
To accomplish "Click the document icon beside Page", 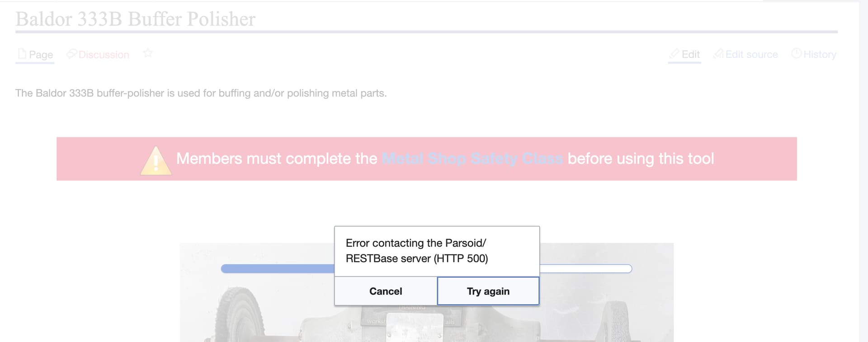I will click(22, 54).
